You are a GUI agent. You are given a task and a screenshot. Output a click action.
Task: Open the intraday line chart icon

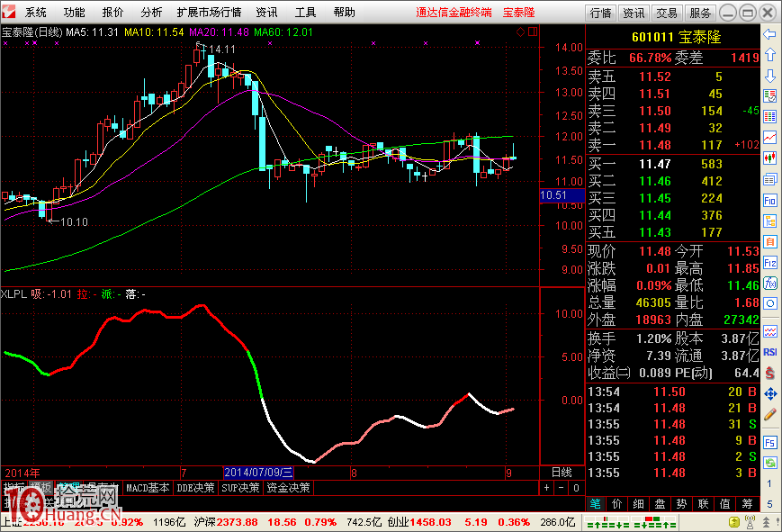pyautogui.click(x=770, y=137)
